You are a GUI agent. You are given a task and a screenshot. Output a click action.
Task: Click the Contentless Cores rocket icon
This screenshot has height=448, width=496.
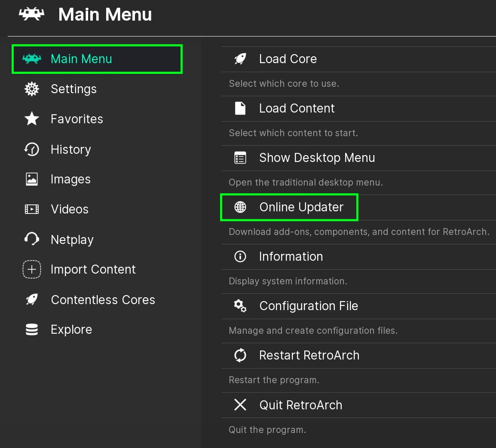(32, 299)
